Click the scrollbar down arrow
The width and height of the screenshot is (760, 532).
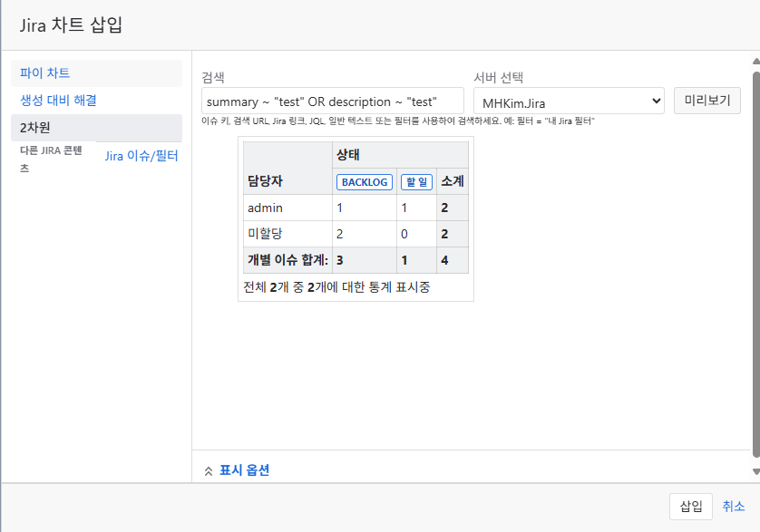[x=756, y=471]
